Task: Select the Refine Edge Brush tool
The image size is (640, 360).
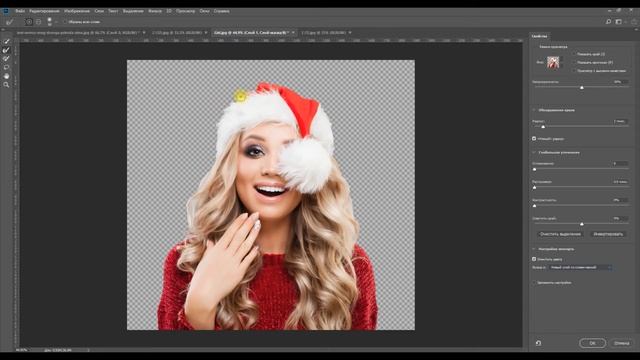Action: 7,50
